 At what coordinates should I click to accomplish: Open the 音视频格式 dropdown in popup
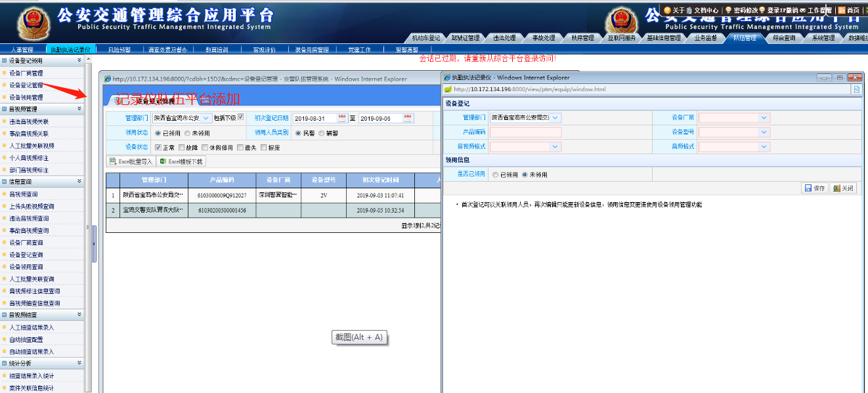[x=555, y=146]
